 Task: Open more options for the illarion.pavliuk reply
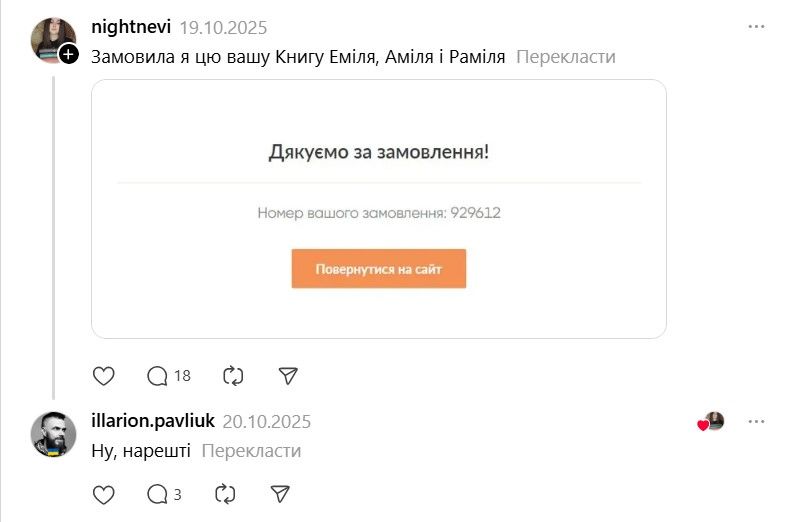pyautogui.click(x=757, y=421)
